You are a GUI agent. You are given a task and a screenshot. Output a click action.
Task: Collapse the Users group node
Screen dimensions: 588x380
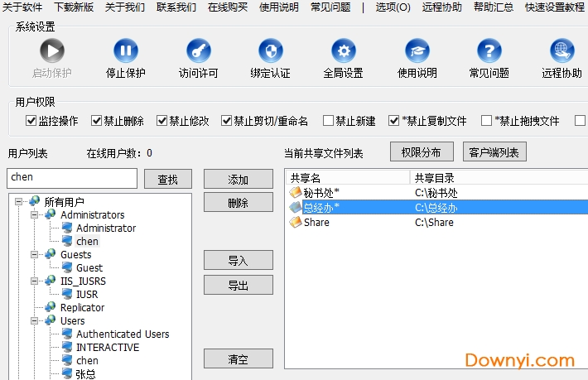(x=34, y=320)
